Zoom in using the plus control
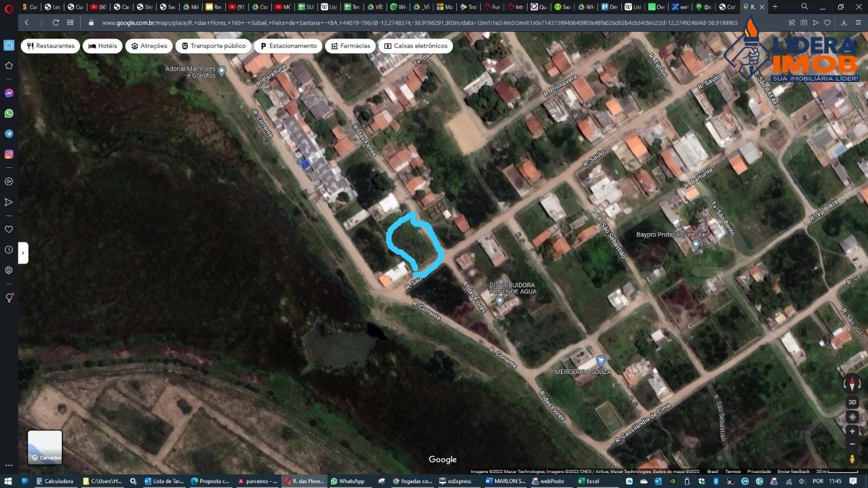This screenshot has width=868, height=488. pyautogui.click(x=852, y=430)
